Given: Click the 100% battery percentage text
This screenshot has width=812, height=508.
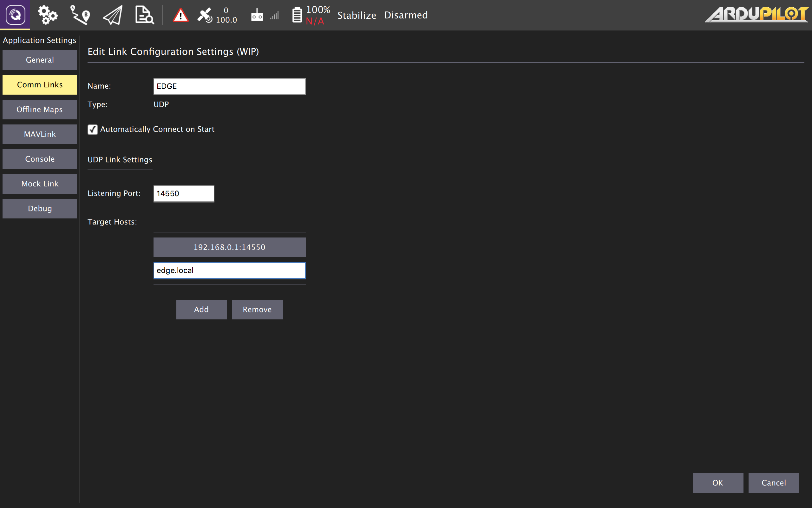Looking at the screenshot, I should coord(318,10).
